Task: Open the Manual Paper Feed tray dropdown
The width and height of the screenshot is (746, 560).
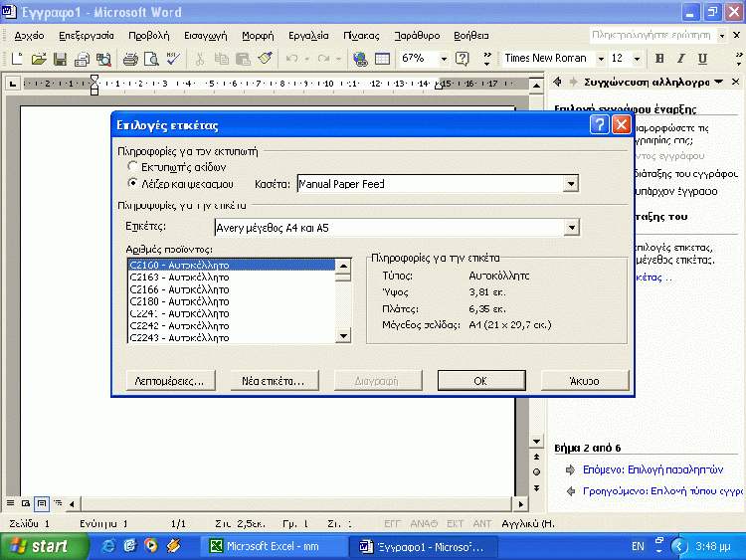Action: (x=571, y=184)
